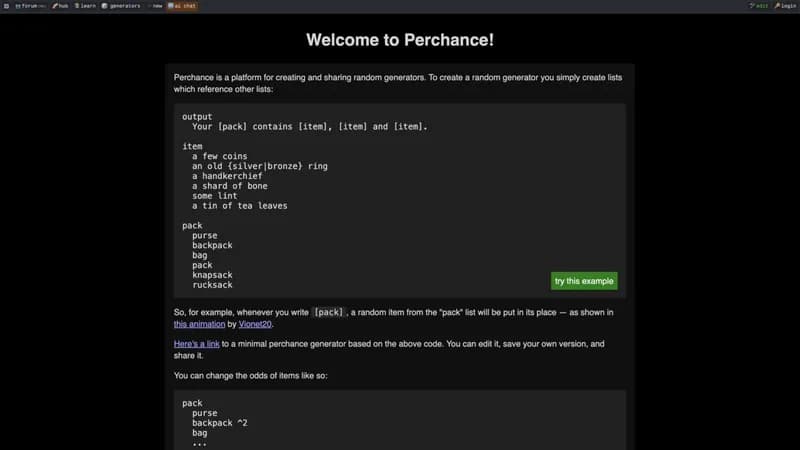The width and height of the screenshot is (800, 450).
Task: Click the edit button in top bar
Action: tap(759, 6)
